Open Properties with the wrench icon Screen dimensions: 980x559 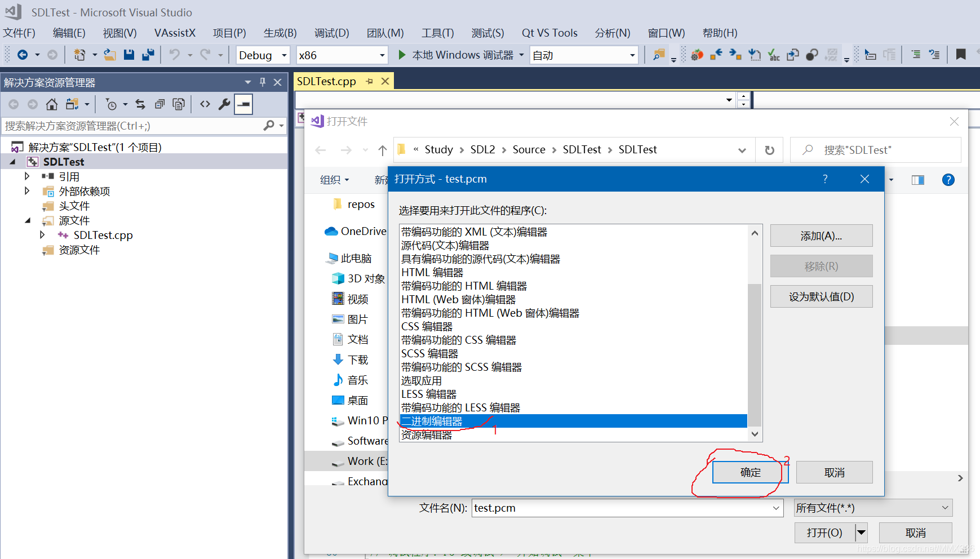[x=224, y=104]
